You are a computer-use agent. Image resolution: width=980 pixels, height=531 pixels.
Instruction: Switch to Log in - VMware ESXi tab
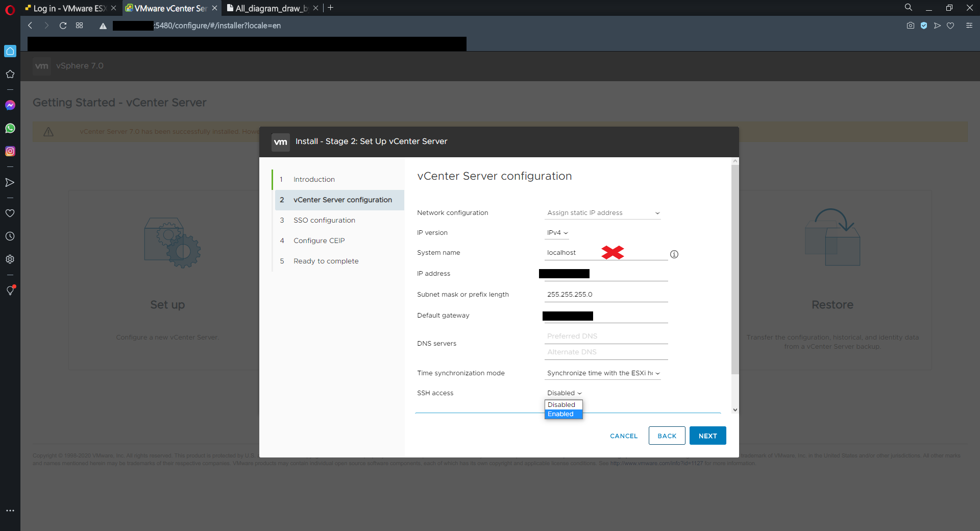(x=65, y=8)
